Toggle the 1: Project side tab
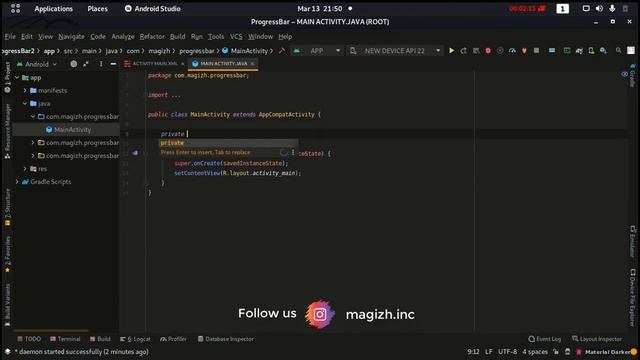The image size is (640, 360). pos(7,78)
